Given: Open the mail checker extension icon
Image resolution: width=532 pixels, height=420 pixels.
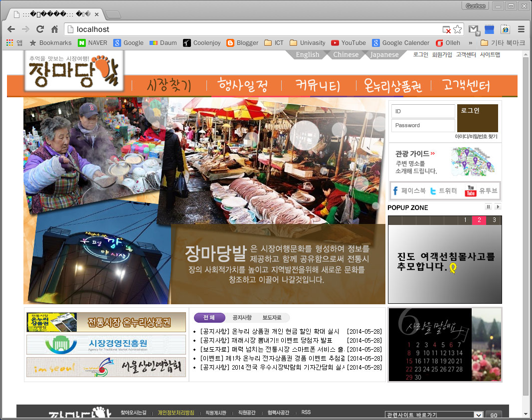Looking at the screenshot, I should pyautogui.click(x=474, y=30).
